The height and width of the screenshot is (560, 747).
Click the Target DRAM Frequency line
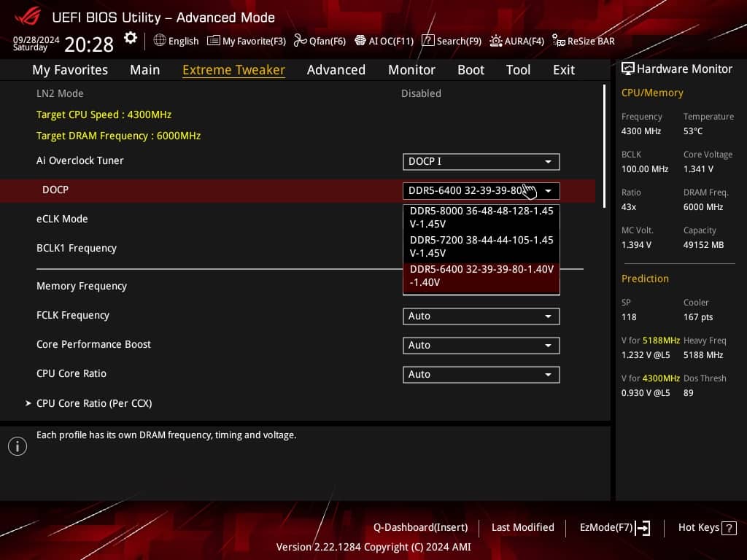(x=119, y=136)
